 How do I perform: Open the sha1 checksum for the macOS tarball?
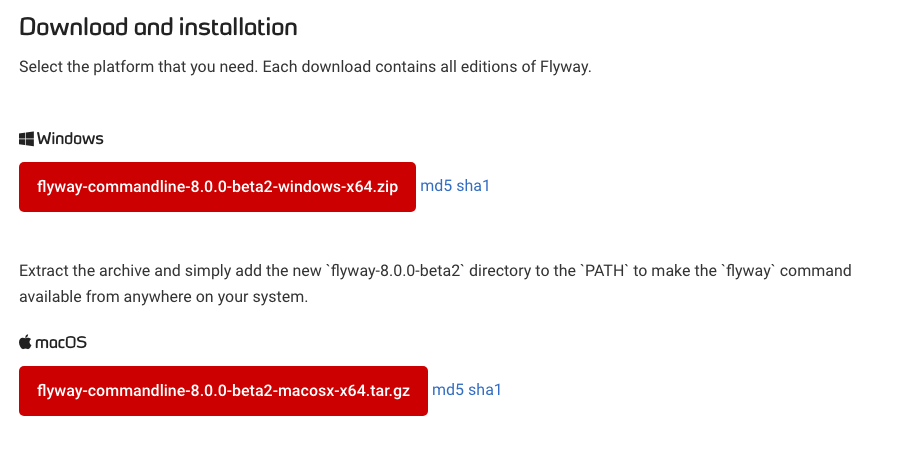(485, 389)
